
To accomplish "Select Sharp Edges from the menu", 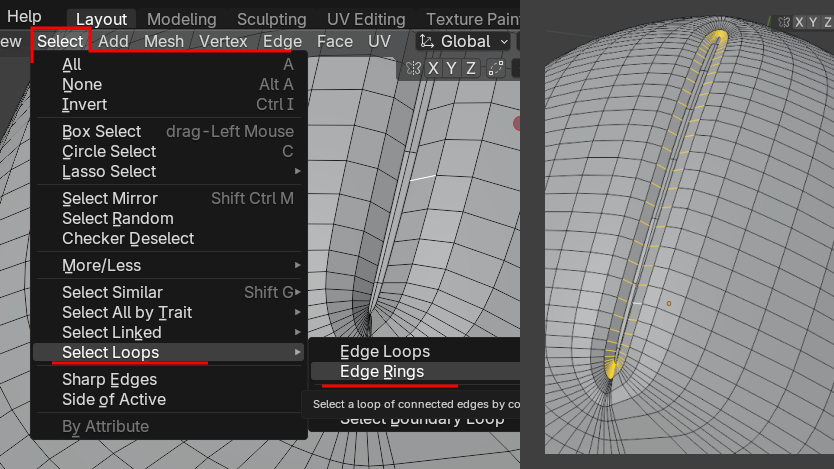I will tap(109, 379).
